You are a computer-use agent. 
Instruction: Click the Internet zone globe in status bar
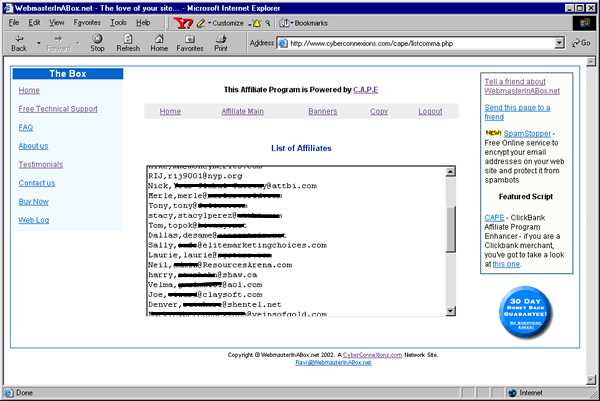(x=512, y=393)
